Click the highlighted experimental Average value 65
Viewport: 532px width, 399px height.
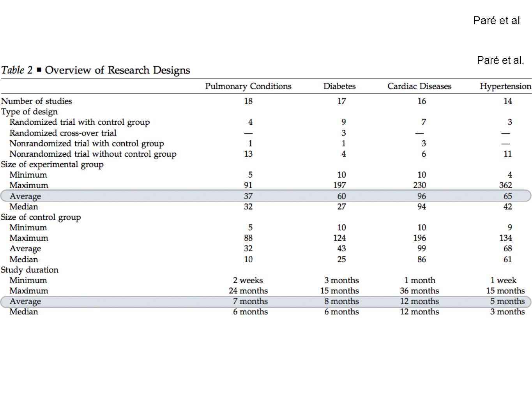click(507, 196)
